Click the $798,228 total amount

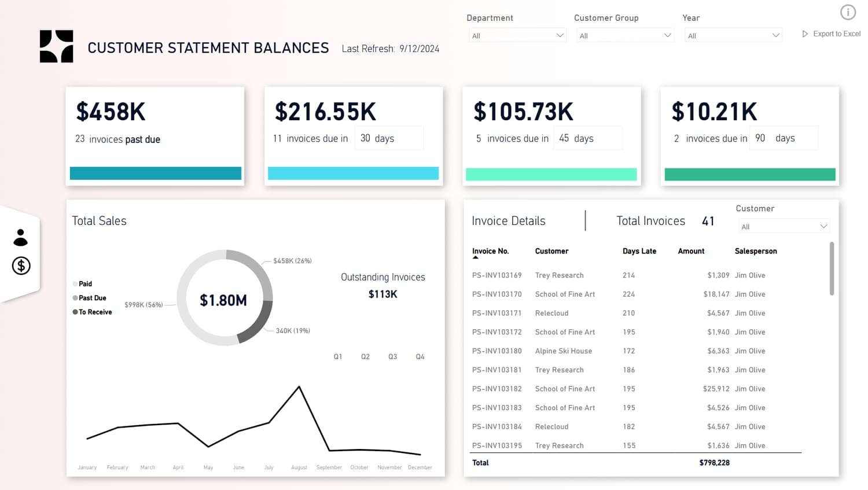coord(715,463)
